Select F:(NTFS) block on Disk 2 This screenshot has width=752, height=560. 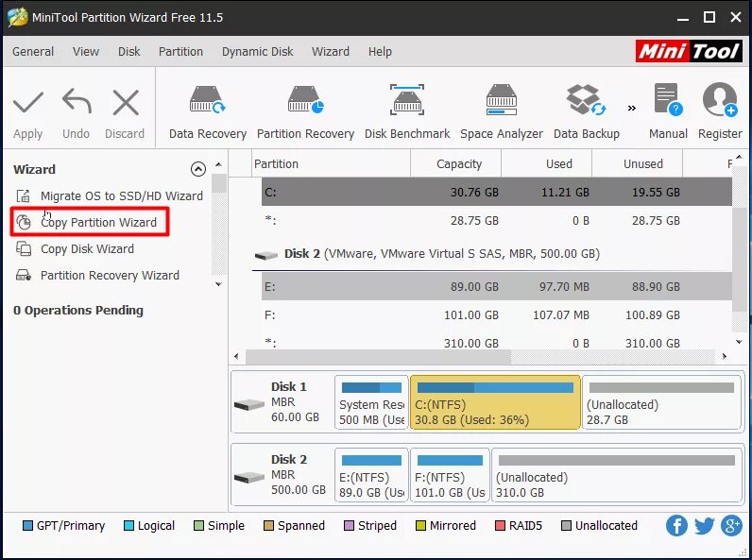click(x=450, y=475)
